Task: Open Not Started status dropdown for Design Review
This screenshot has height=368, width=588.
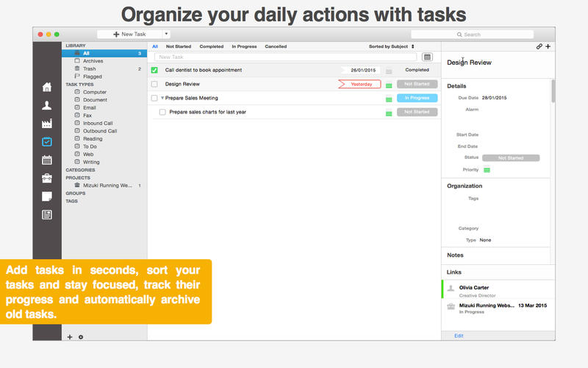Action: [x=417, y=84]
